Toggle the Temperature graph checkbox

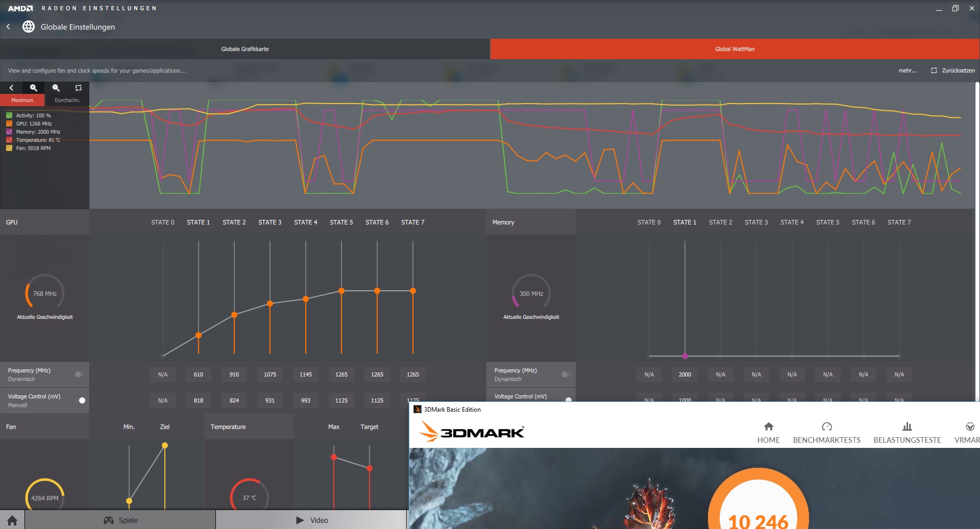click(x=9, y=140)
